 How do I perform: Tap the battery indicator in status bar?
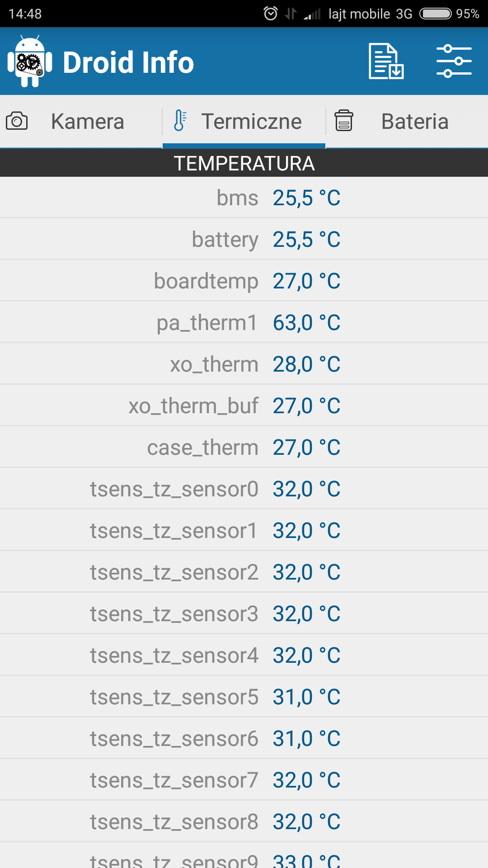(x=435, y=14)
